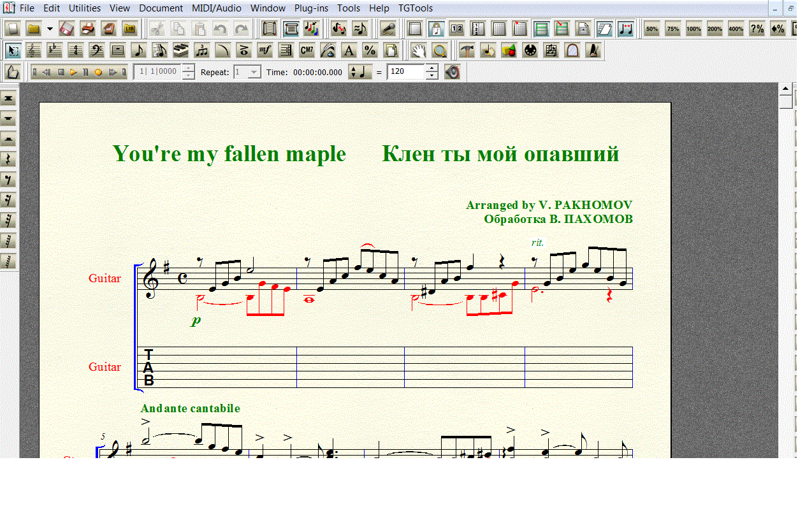Choose the Tuplet tool

click(x=201, y=50)
